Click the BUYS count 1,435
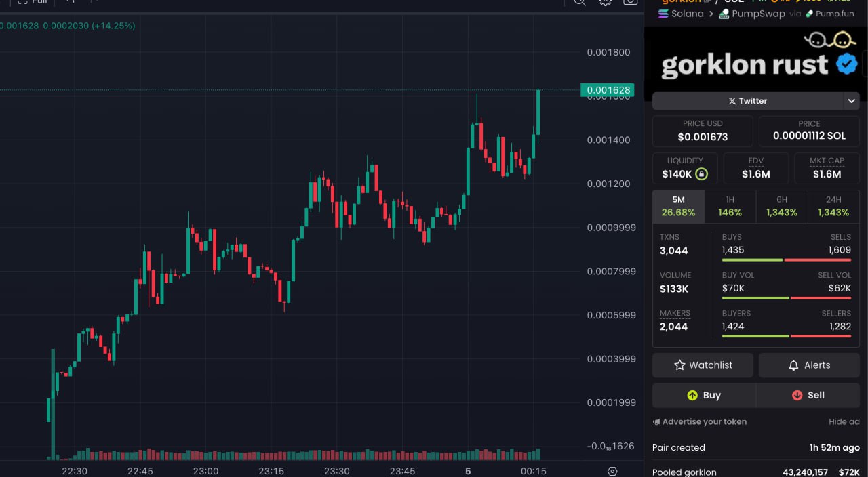 pos(733,250)
